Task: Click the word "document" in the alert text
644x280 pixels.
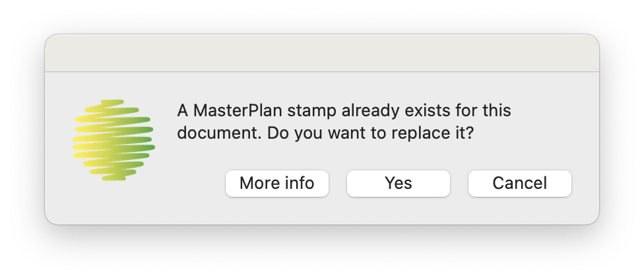Action: tap(210, 133)
